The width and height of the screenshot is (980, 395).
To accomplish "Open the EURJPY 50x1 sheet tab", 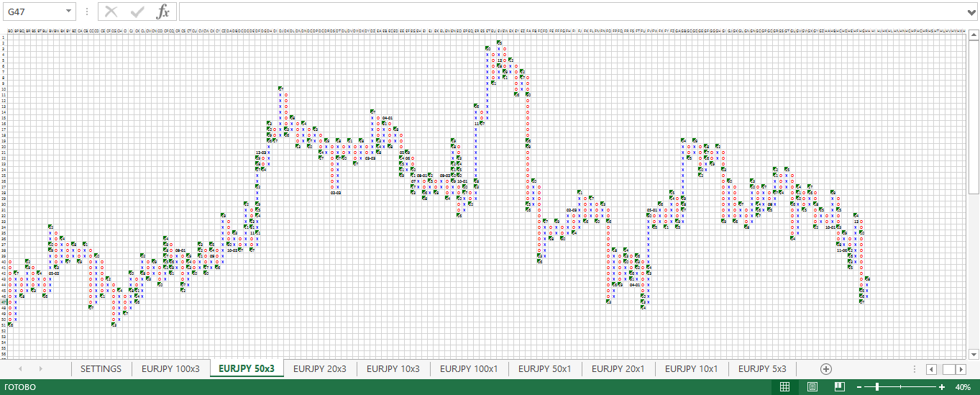I will coord(544,368).
